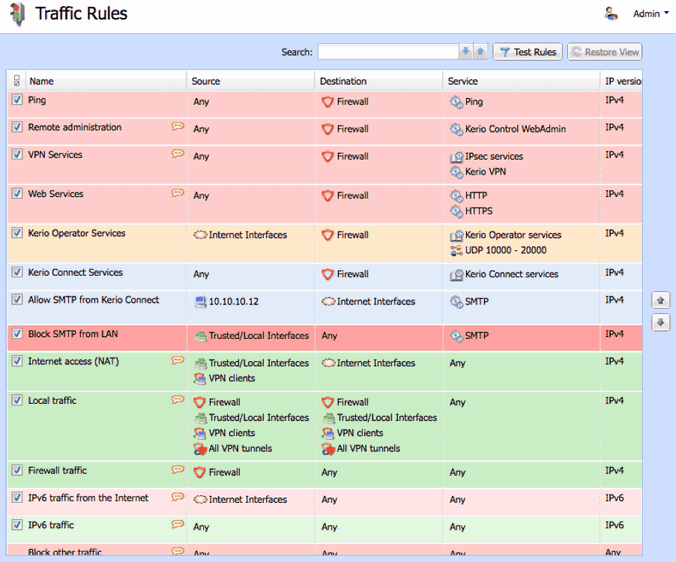Click the Test Rules button
This screenshot has height=562, width=676.
(x=528, y=52)
